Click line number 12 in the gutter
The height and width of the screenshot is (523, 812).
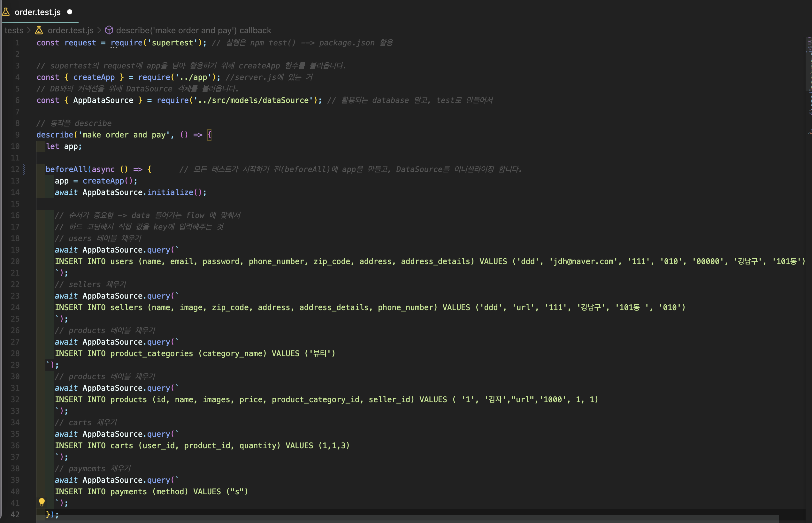(x=15, y=169)
